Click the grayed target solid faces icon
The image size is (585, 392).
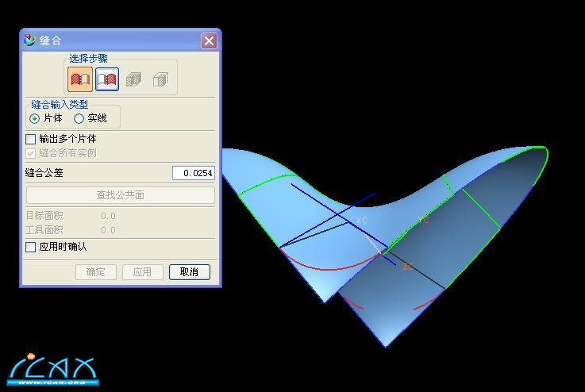pos(133,79)
